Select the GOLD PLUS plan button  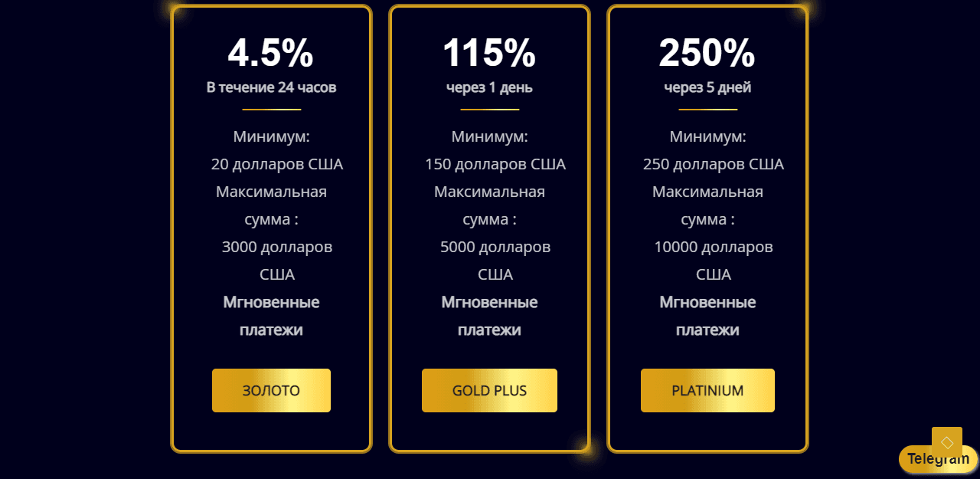point(489,390)
